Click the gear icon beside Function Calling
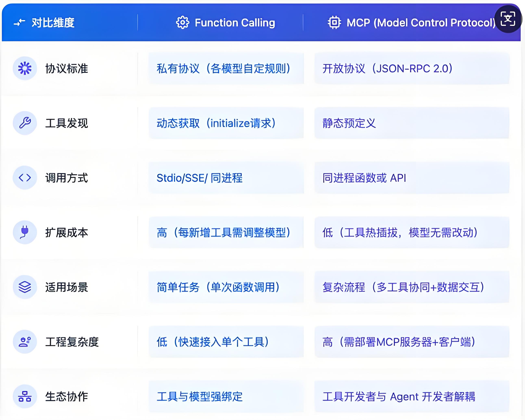 (183, 23)
